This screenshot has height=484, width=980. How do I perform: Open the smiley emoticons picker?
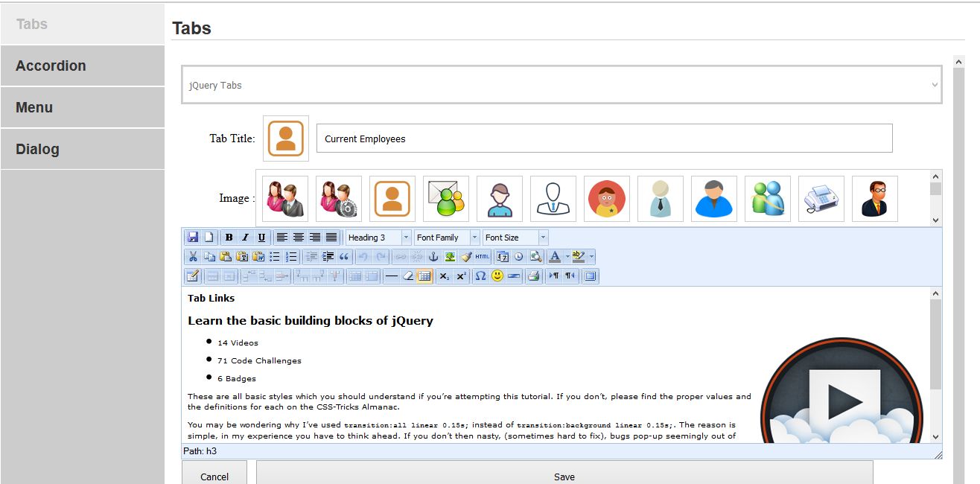(x=497, y=276)
